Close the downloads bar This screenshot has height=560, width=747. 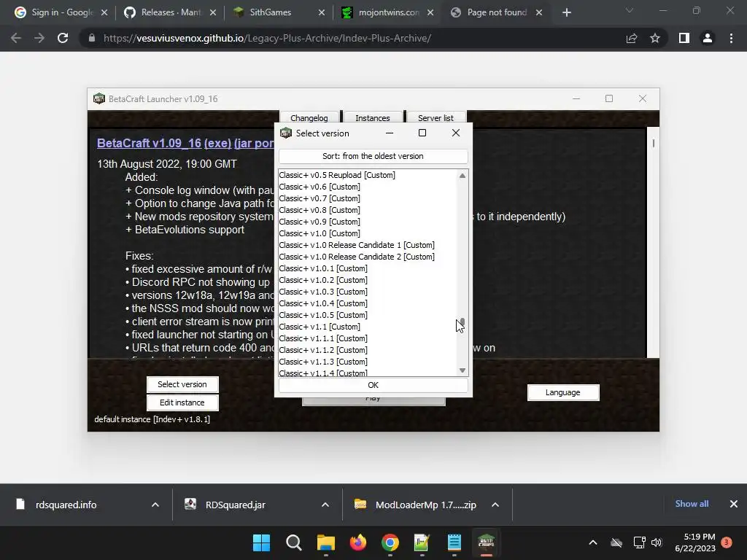pos(734,504)
